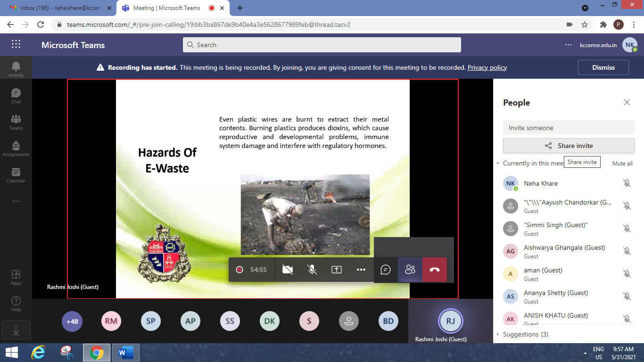This screenshot has width=644, height=362.
Task: Collapse the Currently in this meeting list
Action: pos(498,164)
